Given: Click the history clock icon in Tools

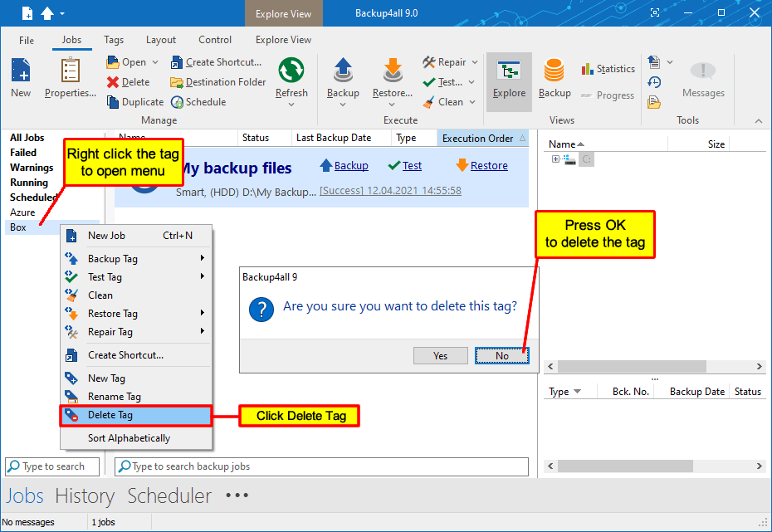Looking at the screenshot, I should [654, 82].
